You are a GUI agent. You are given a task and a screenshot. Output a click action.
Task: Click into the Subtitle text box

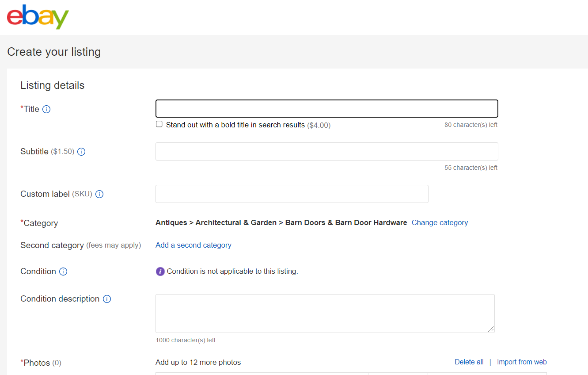326,151
